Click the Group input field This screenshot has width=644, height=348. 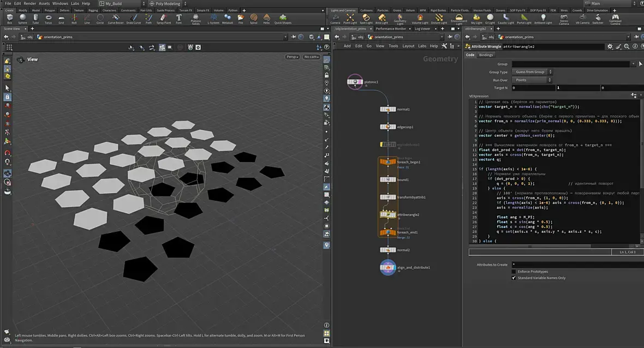coord(570,64)
